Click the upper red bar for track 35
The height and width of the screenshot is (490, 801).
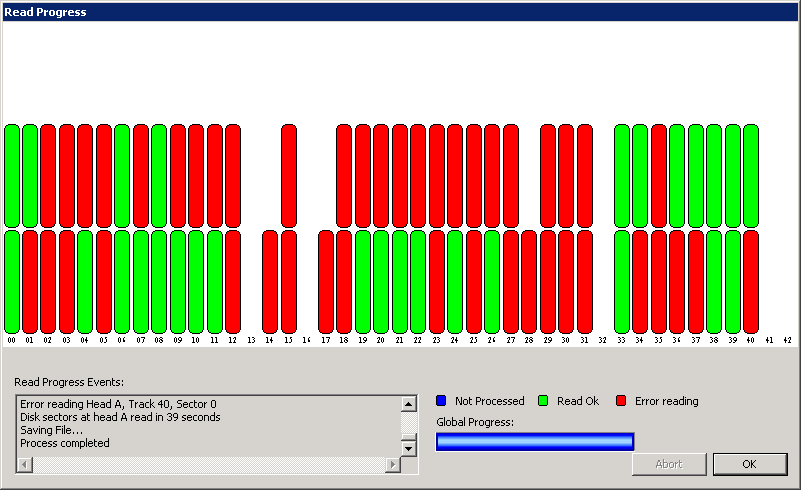[659, 176]
